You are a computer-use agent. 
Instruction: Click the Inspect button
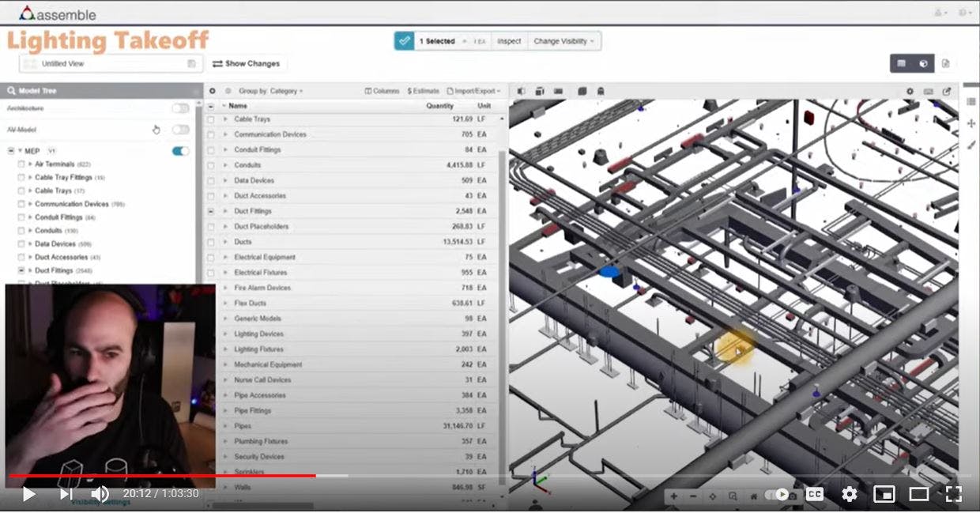[x=509, y=41]
